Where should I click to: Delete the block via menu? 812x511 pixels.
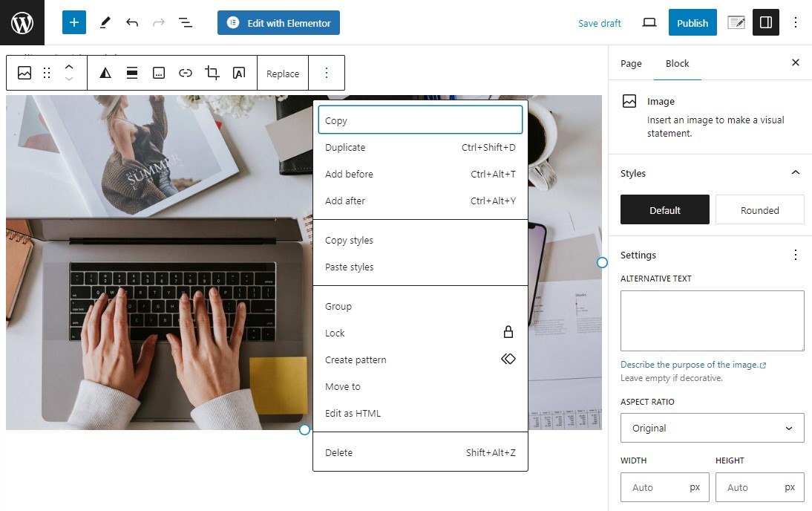[x=421, y=452]
